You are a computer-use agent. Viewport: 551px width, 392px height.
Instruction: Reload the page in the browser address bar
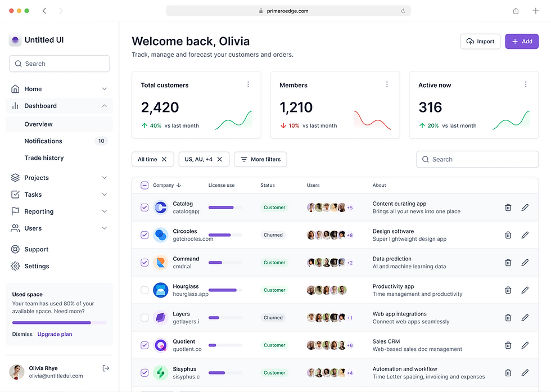coord(403,11)
